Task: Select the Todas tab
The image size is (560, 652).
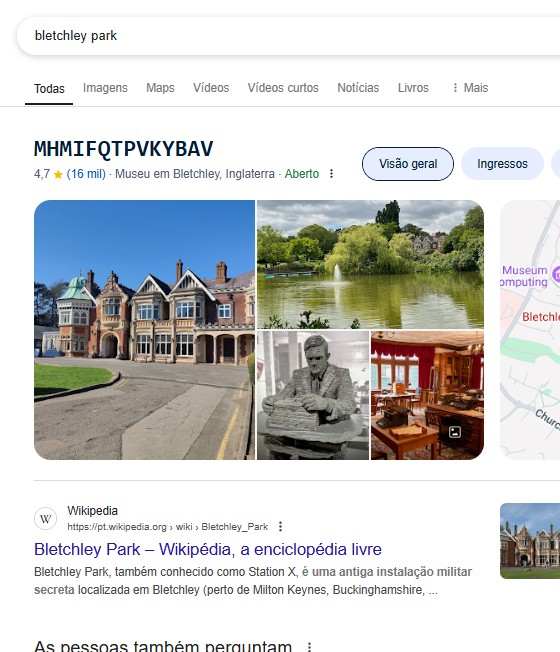Action: click(x=49, y=89)
